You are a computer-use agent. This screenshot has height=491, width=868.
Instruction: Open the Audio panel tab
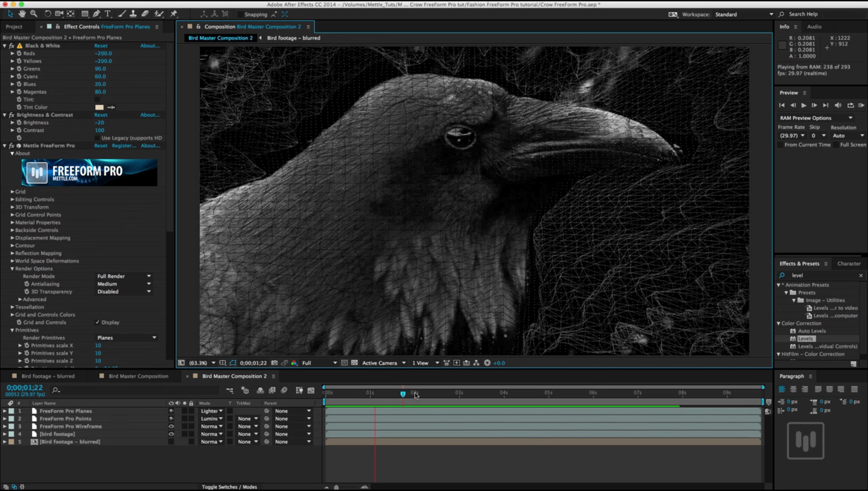(815, 27)
